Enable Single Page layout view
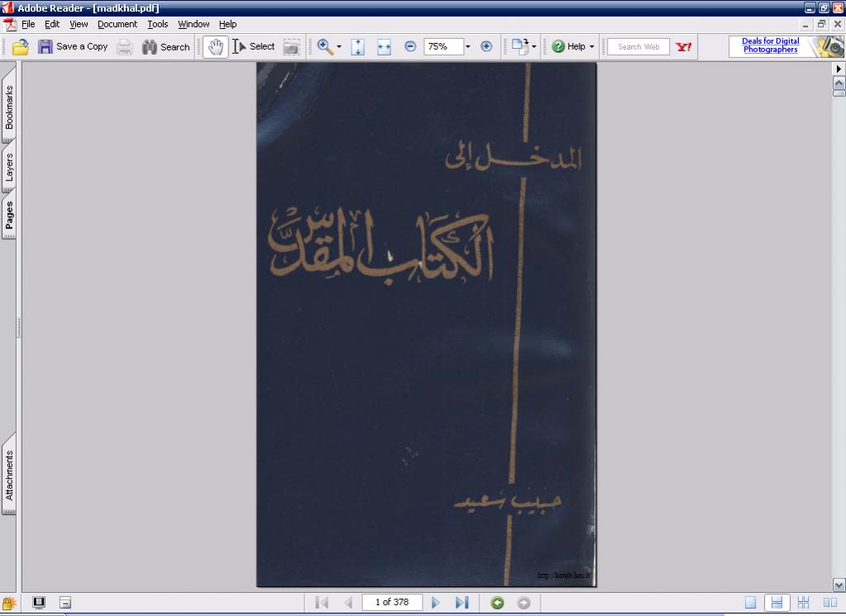The height and width of the screenshot is (616, 846). point(751,603)
